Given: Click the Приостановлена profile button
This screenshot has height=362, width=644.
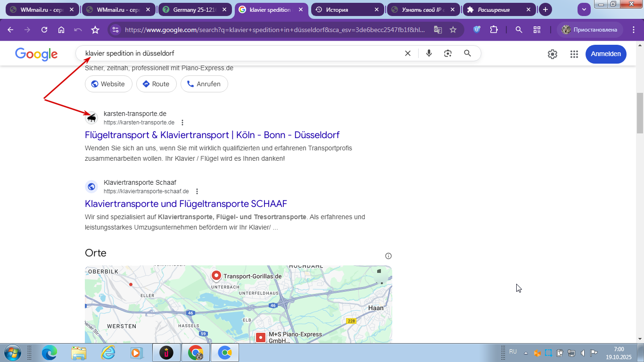Looking at the screenshot, I should point(590,30).
